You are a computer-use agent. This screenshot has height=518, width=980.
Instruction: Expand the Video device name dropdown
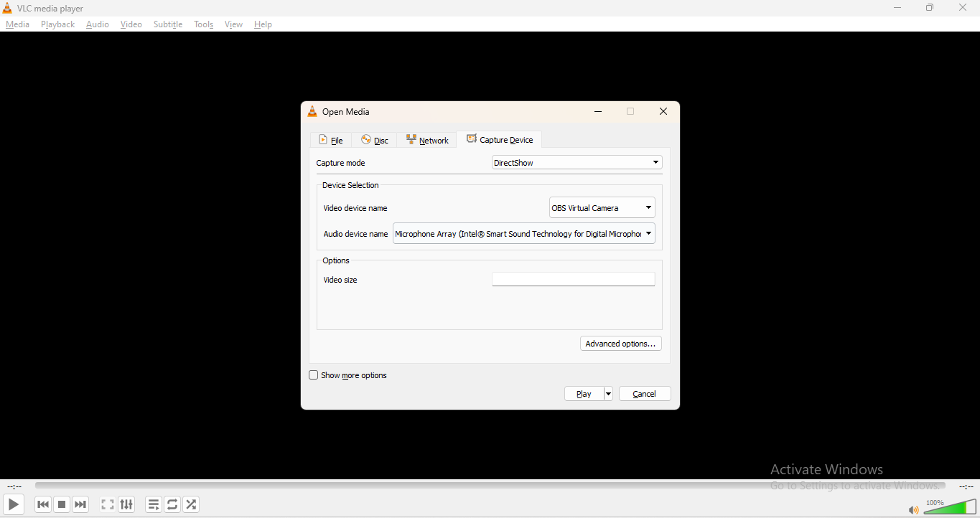click(x=602, y=208)
